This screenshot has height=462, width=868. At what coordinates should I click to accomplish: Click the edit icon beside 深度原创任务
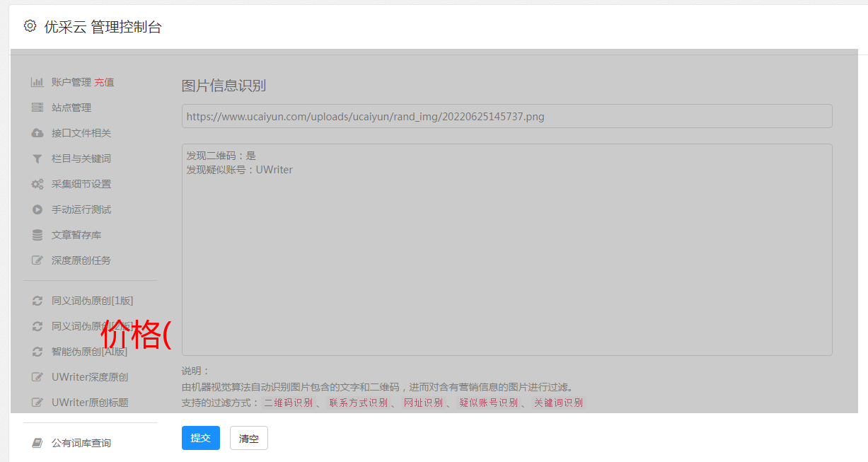37,260
